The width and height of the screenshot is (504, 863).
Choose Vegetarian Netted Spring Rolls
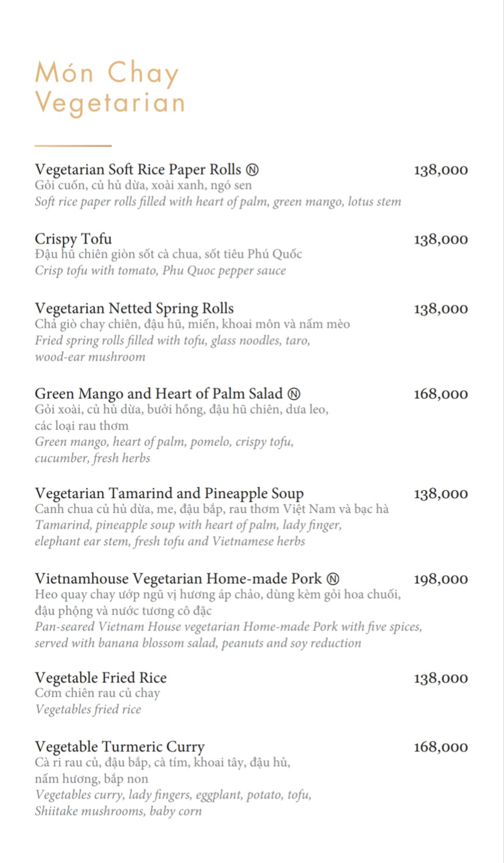[134, 308]
